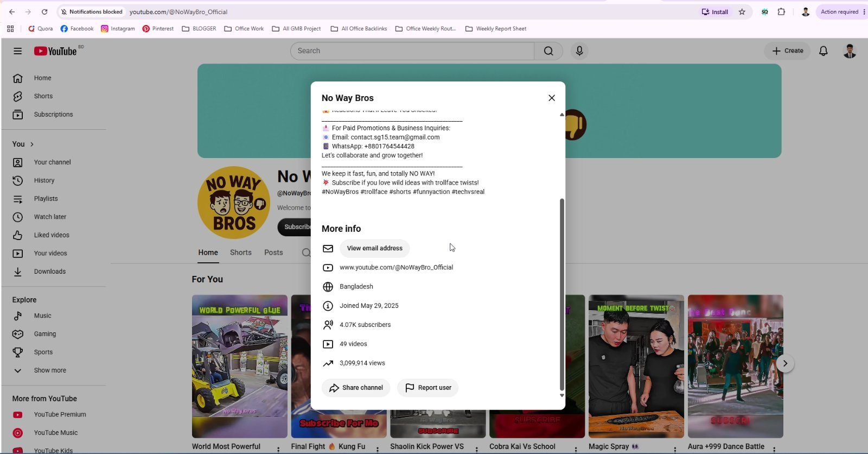
Task: Show next videos with the right arrow
Action: (785, 363)
